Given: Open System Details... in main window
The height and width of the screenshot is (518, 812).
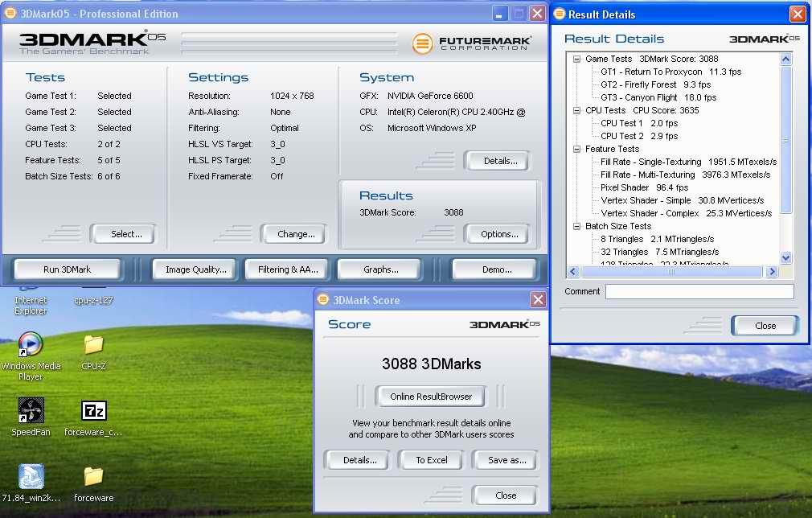Looking at the screenshot, I should pyautogui.click(x=498, y=161).
